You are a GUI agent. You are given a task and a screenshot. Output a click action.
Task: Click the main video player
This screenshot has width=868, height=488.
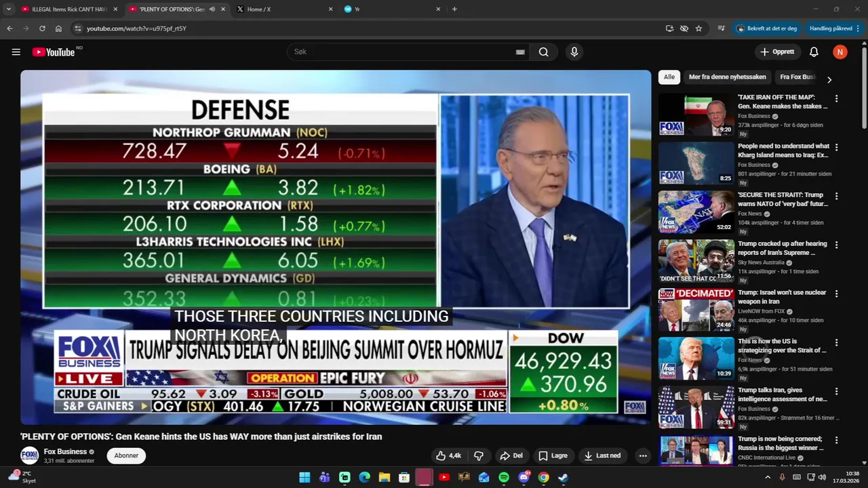(x=336, y=247)
